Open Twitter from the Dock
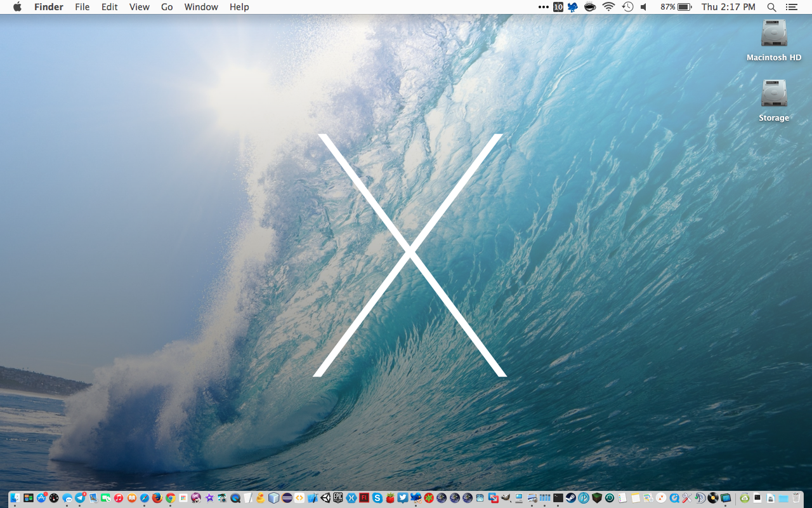 coord(403,498)
